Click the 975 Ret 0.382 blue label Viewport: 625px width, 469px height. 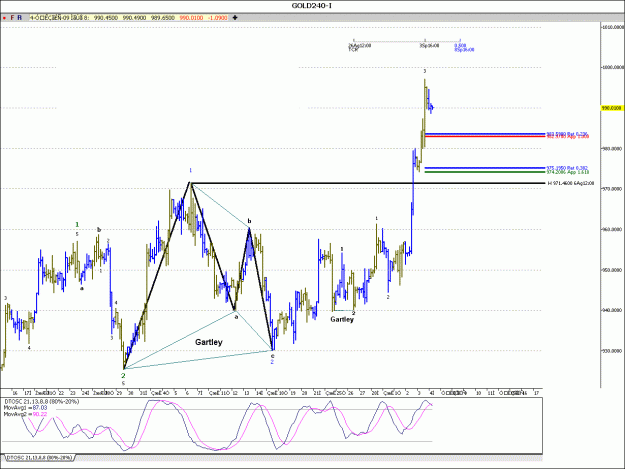tap(567, 168)
